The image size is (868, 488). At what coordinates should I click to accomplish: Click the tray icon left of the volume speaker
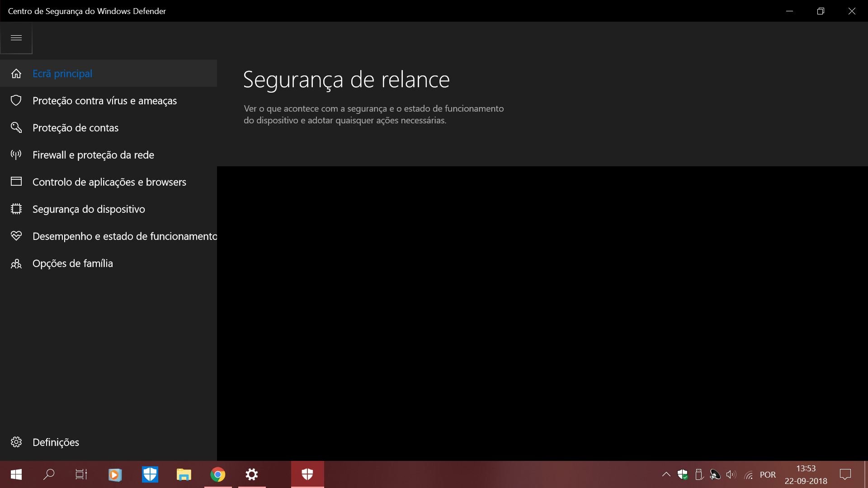click(x=715, y=474)
